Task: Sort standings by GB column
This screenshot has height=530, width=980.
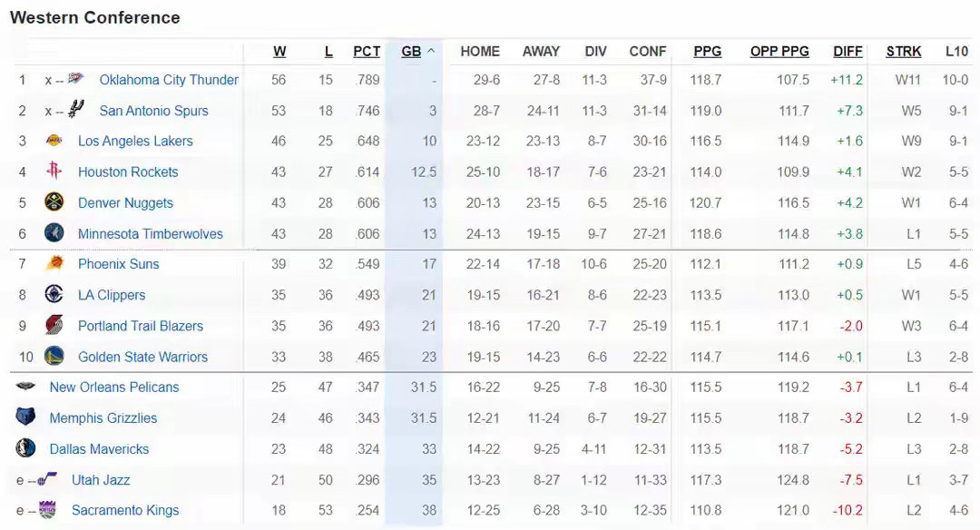Action: pyautogui.click(x=411, y=52)
